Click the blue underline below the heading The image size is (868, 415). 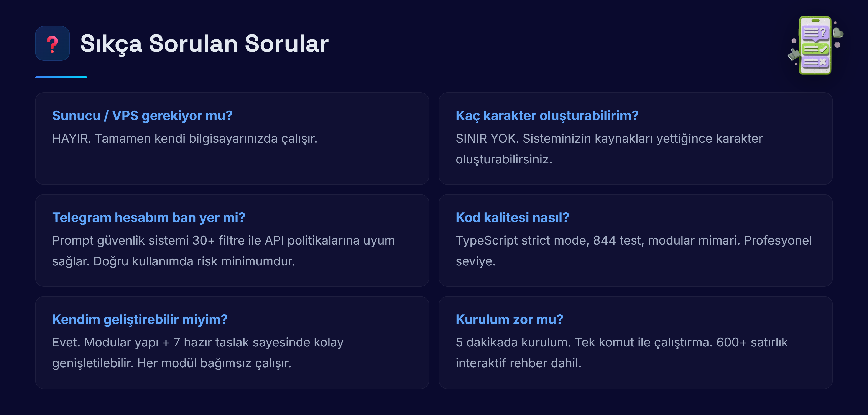[61, 77]
